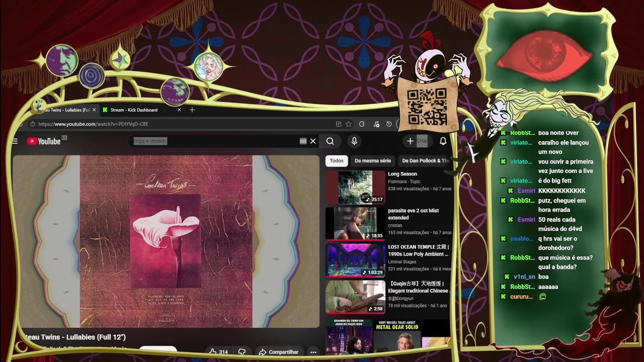644x362 pixels.
Task: Open on-screen keyboard icon in search box
Action: coord(303,141)
